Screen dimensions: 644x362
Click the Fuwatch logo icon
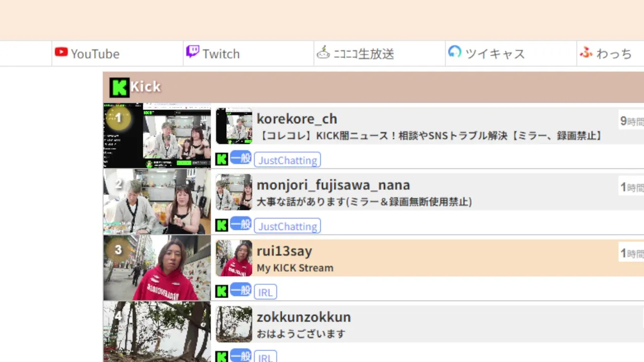click(x=586, y=52)
